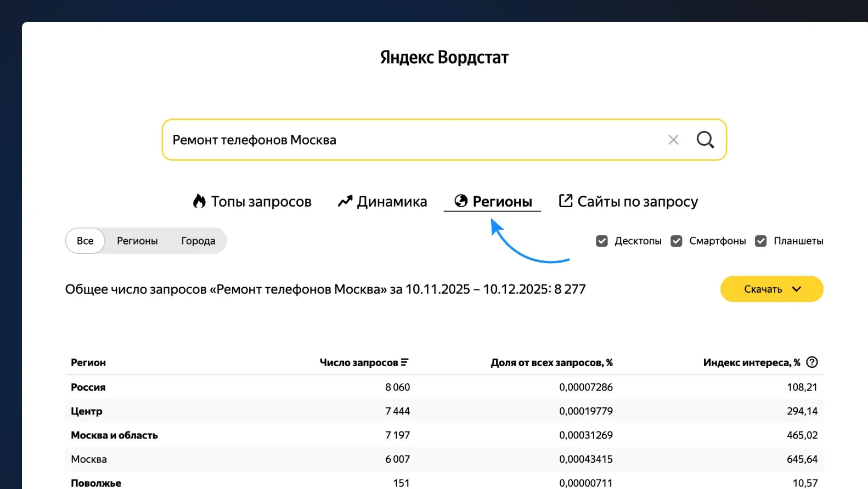This screenshot has height=489, width=868.
Task: Click the Число запросов column header
Action: click(359, 362)
